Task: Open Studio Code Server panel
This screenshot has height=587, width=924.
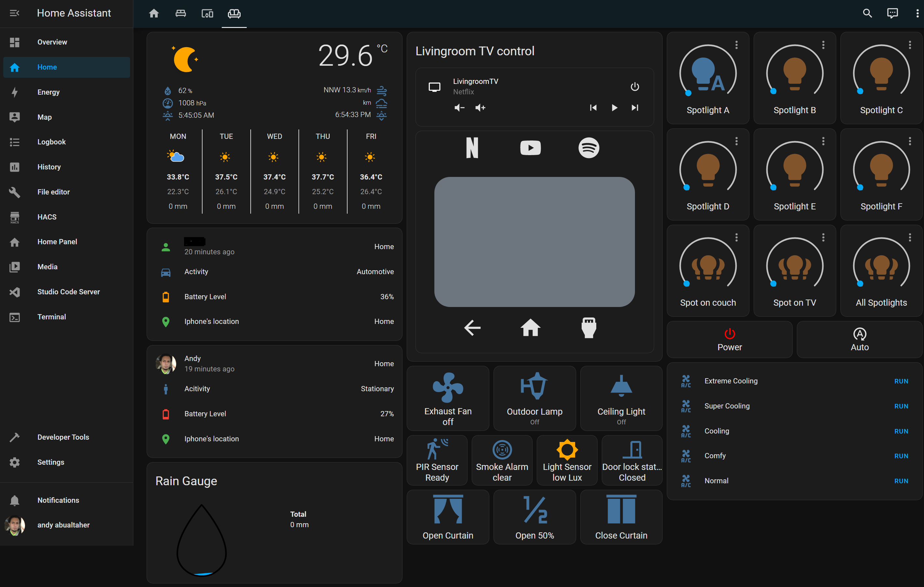Action: coord(66,292)
